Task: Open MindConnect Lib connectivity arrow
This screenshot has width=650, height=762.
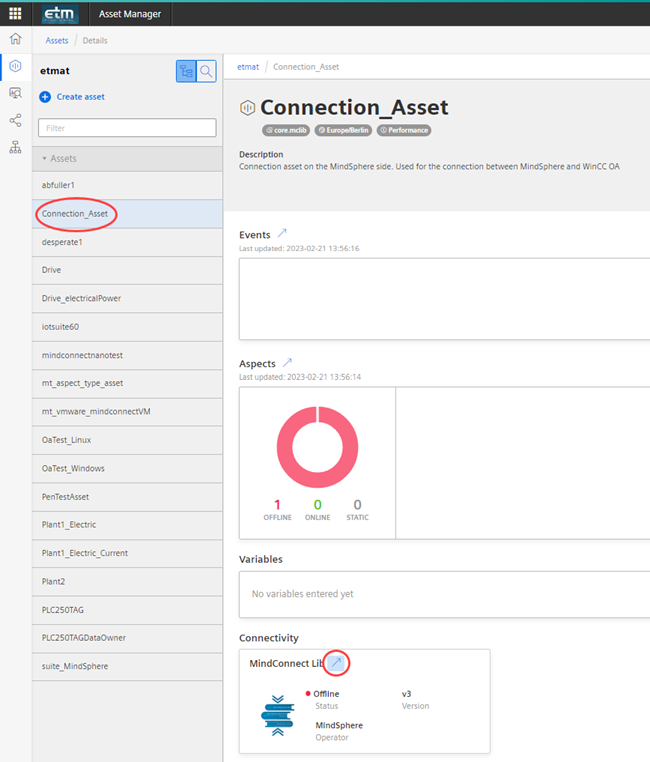Action: click(x=337, y=663)
